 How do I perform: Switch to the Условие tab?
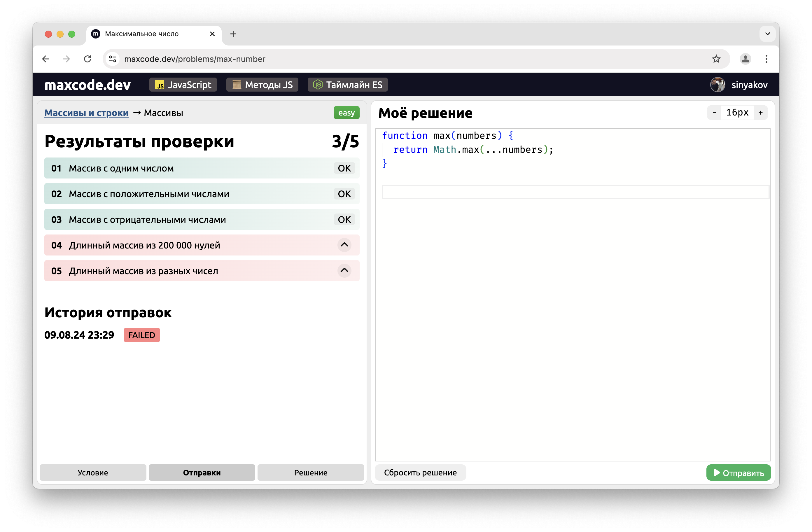[93, 472]
